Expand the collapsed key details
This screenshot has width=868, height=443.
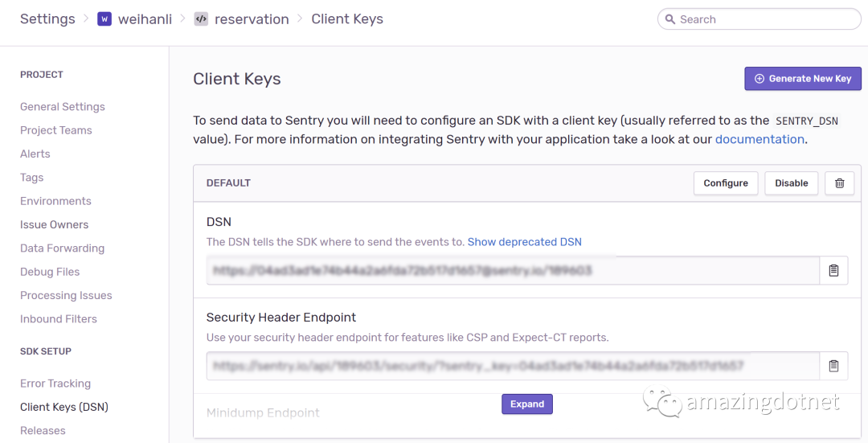coord(526,404)
